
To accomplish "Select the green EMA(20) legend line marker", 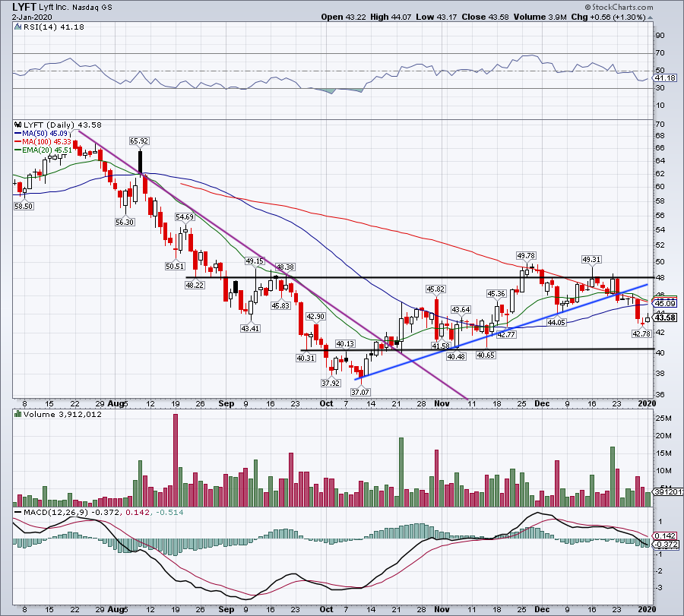I will tap(18, 150).
